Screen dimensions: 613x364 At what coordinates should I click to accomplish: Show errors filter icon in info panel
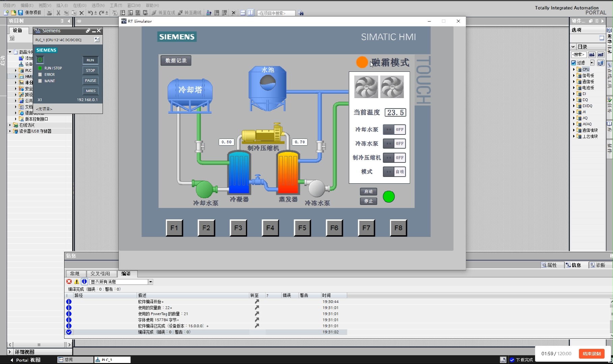pos(69,282)
